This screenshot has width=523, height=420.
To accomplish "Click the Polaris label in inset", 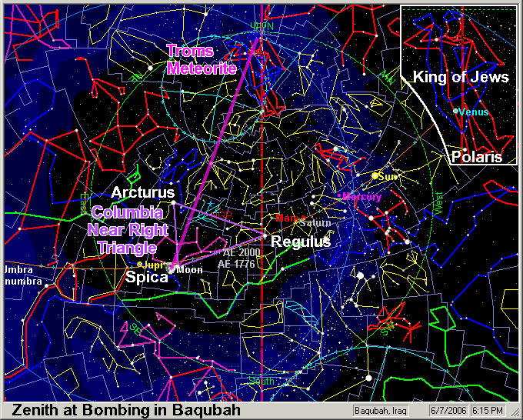I will (x=477, y=158).
